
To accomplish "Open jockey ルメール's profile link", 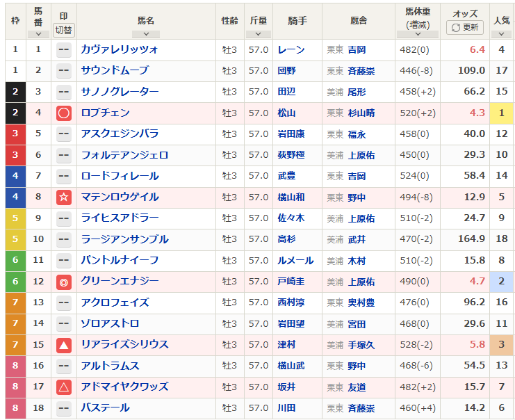I will pos(295,260).
